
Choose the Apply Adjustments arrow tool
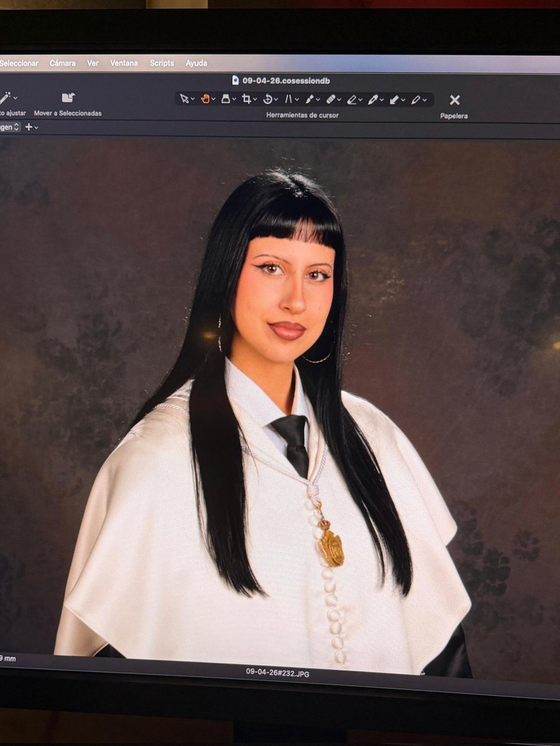pos(394,99)
